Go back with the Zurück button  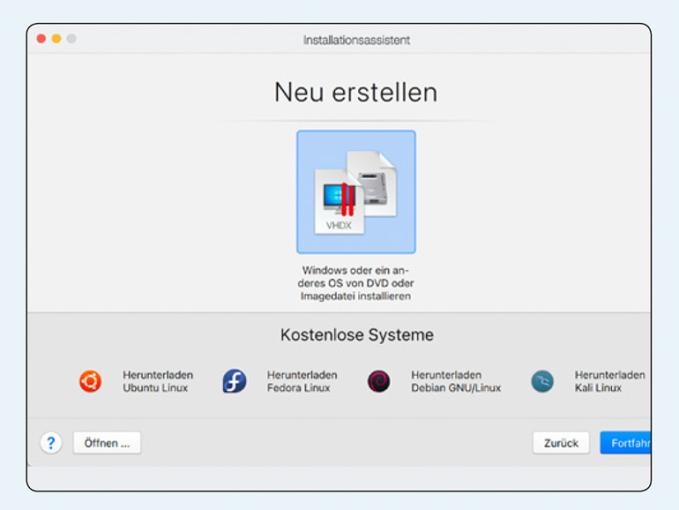pyautogui.click(x=561, y=443)
